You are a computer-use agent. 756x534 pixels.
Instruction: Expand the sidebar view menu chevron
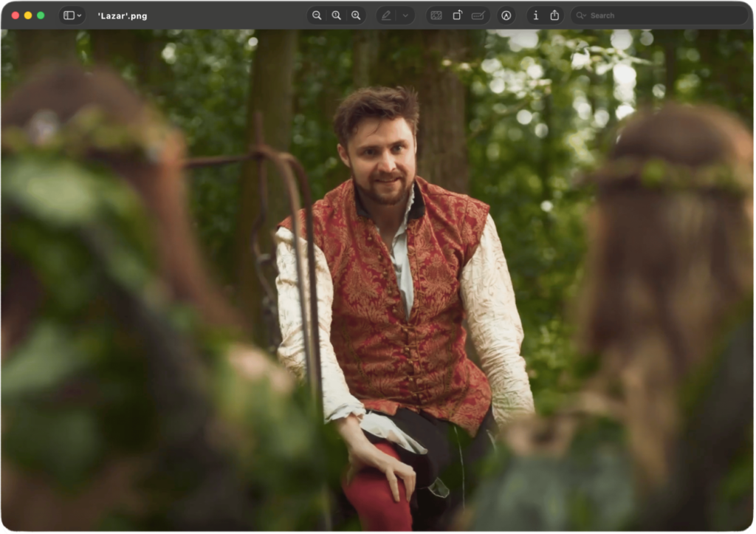pos(79,16)
